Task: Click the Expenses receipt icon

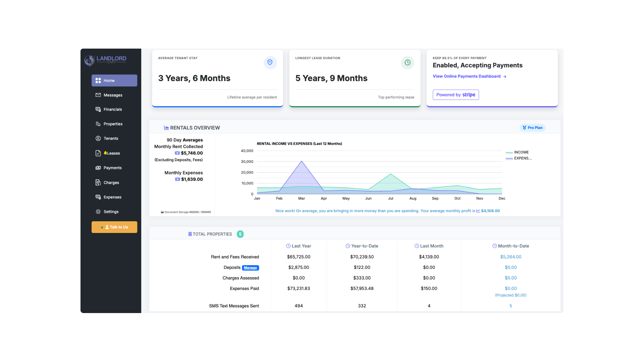Action: click(98, 197)
